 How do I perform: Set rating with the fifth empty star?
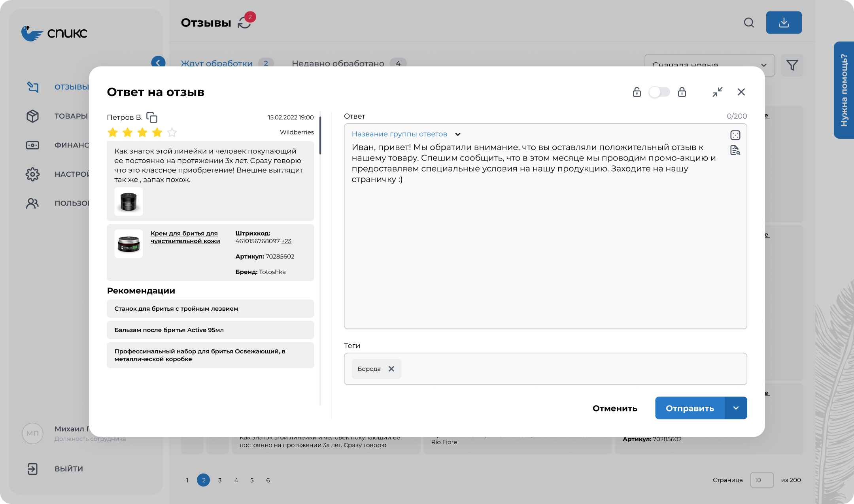click(x=172, y=132)
